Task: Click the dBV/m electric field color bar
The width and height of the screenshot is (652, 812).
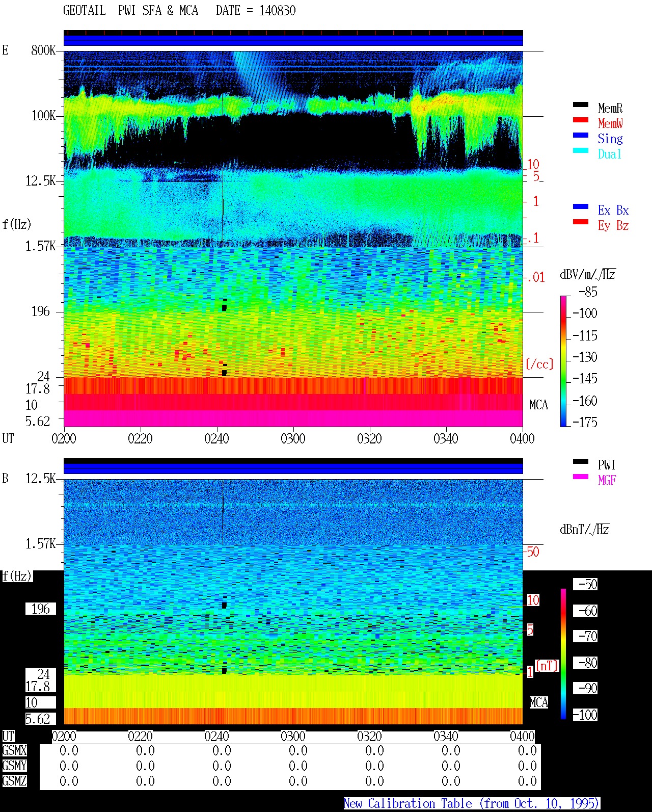Action: [563, 361]
